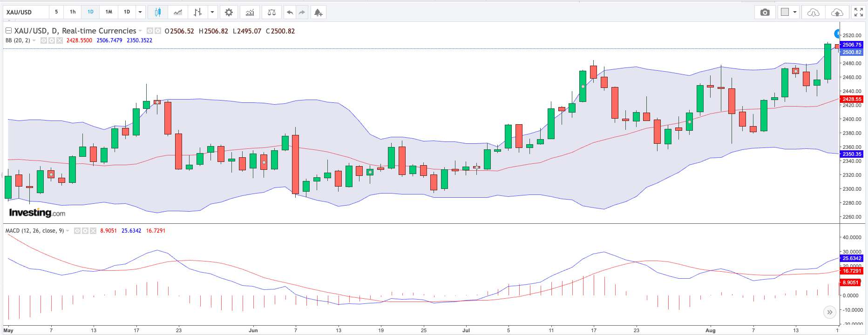
Task: Expand the chart style dropdown arrow
Action: (x=212, y=12)
